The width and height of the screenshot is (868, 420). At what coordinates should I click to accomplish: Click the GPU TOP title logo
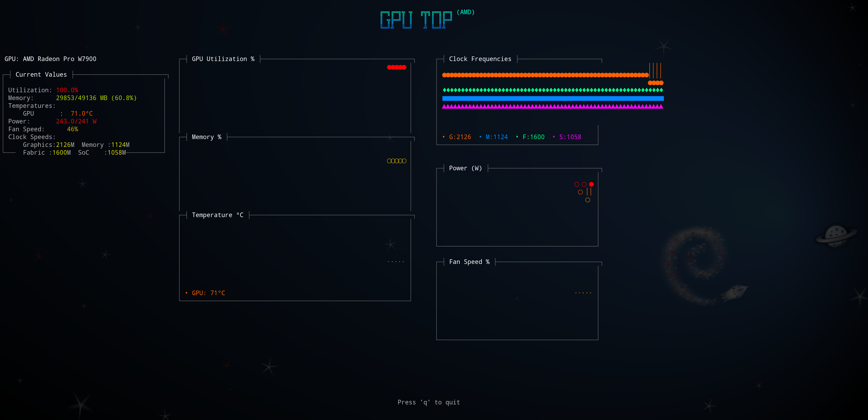click(416, 20)
